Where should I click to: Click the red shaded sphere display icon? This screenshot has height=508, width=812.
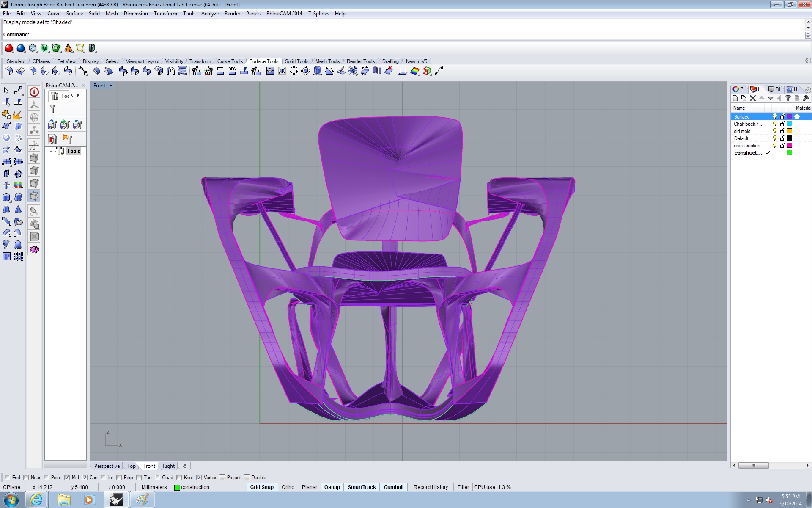(x=9, y=48)
